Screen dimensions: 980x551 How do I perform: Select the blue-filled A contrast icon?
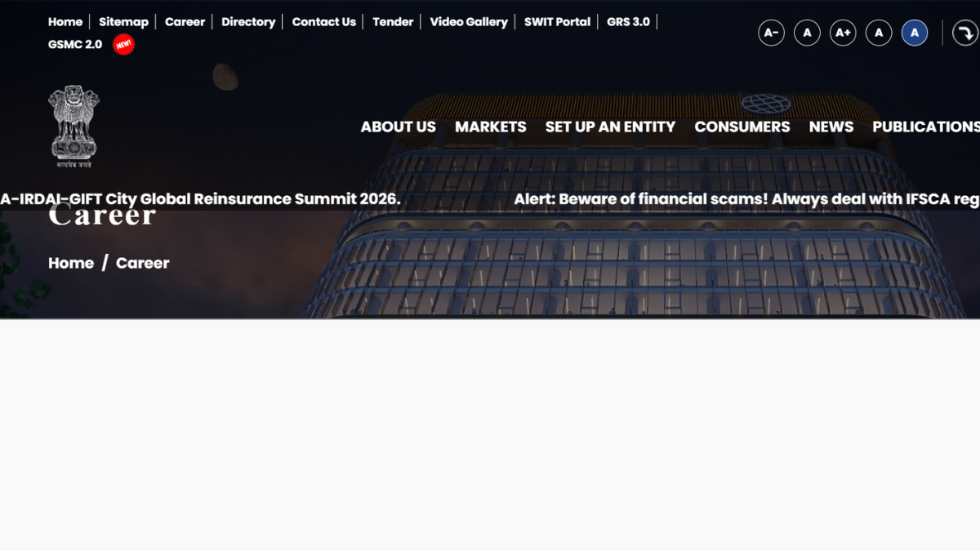coord(915,33)
